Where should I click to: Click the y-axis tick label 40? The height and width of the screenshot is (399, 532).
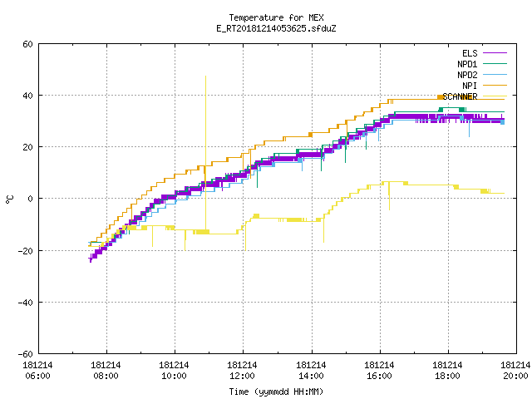27,96
